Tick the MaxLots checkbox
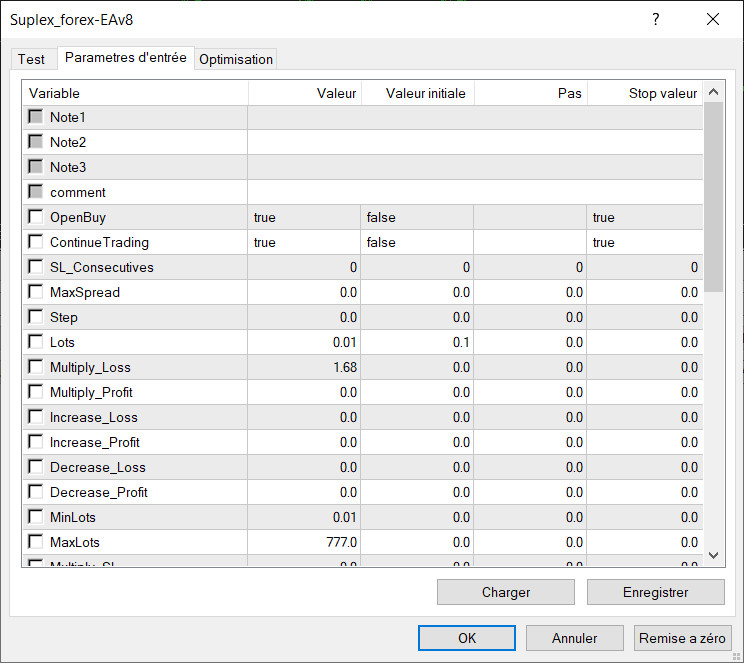This screenshot has height=663, width=744. [x=36, y=542]
